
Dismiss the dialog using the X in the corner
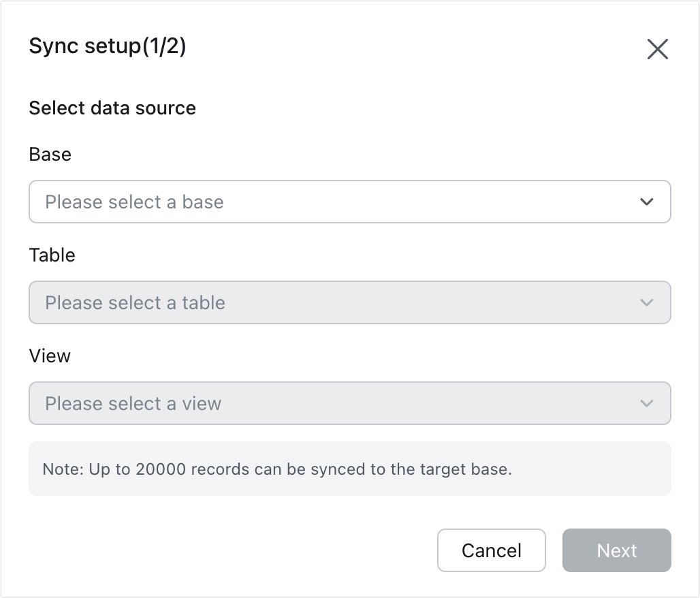[657, 49]
